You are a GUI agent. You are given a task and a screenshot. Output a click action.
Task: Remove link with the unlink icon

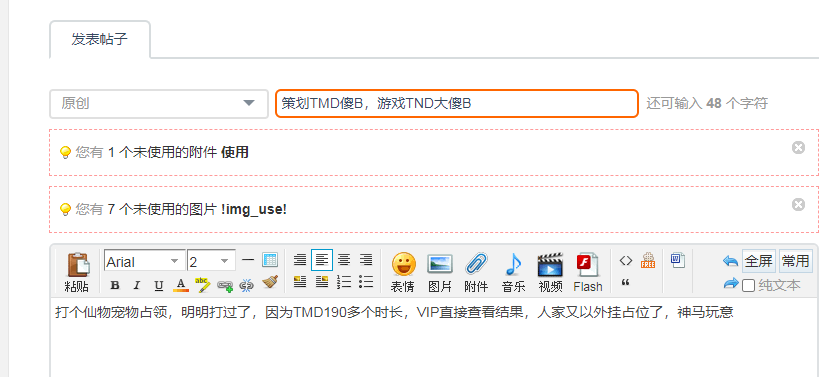247,285
